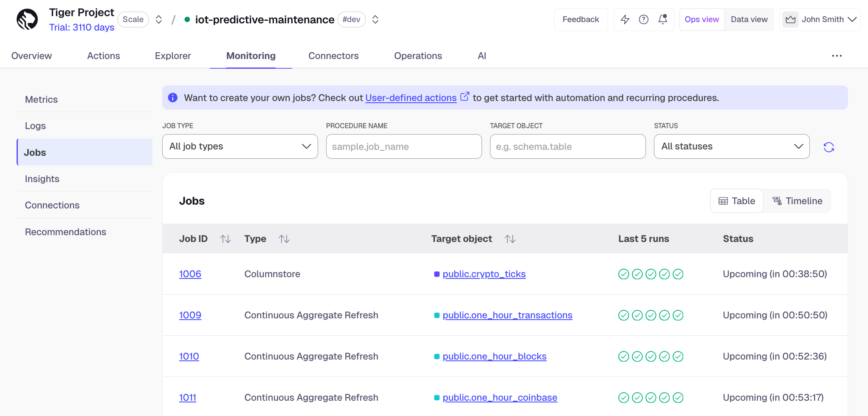
Task: Switch jobs display to Timeline
Action: [x=797, y=201]
